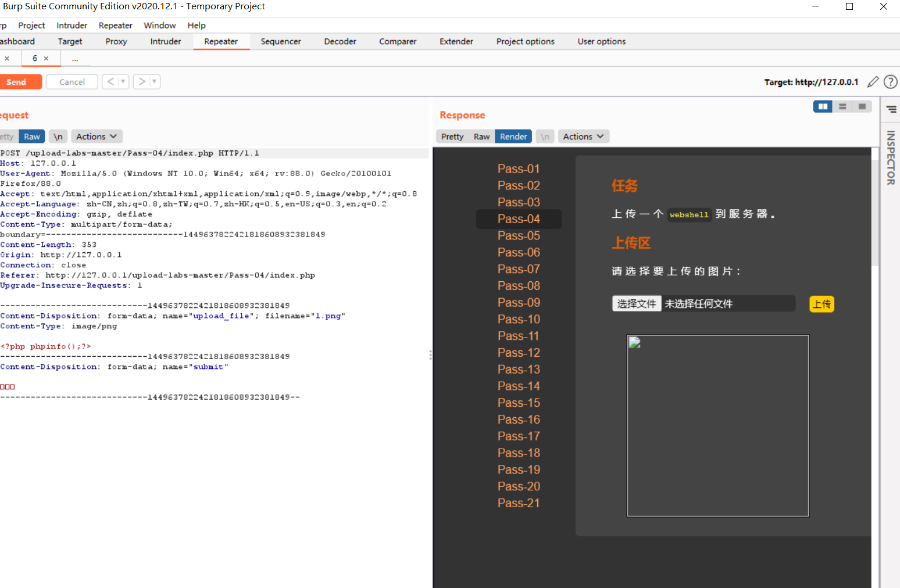Open the Proxy tool tab
The image size is (900, 588).
point(116,42)
